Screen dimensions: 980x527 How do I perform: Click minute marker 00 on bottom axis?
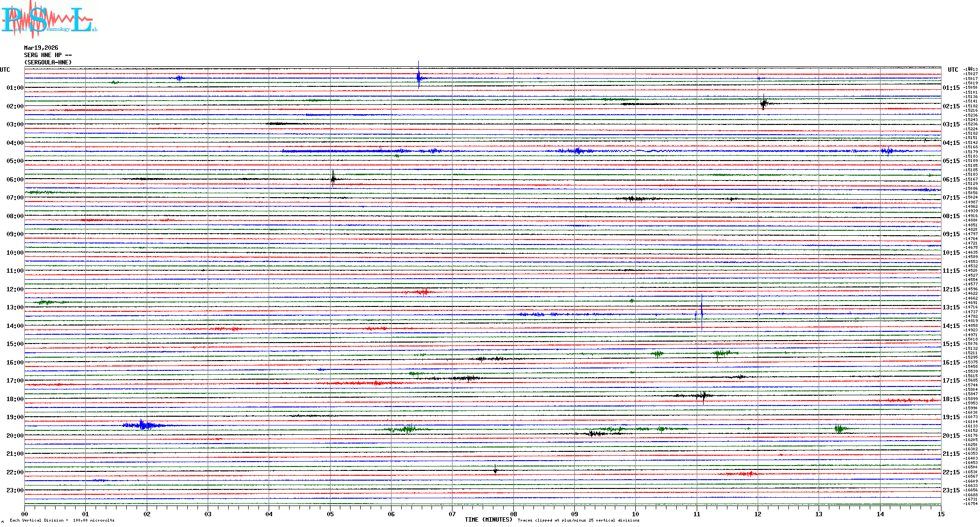tap(24, 514)
